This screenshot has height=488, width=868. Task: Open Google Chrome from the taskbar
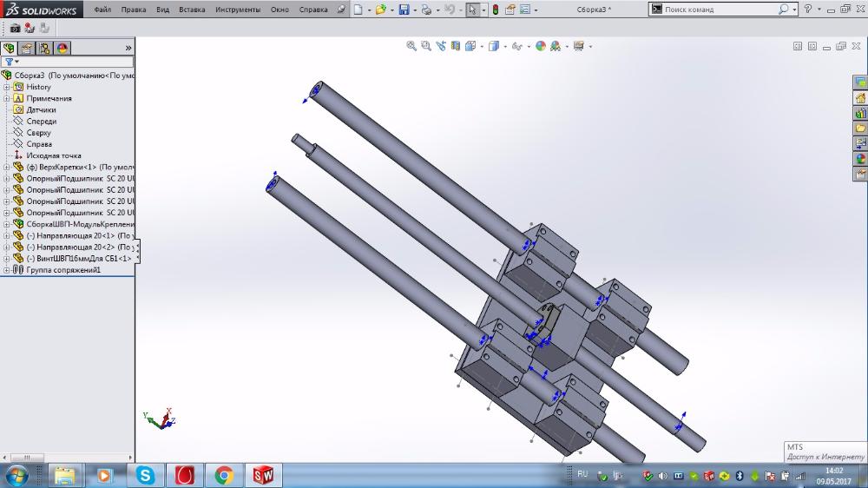(x=224, y=475)
